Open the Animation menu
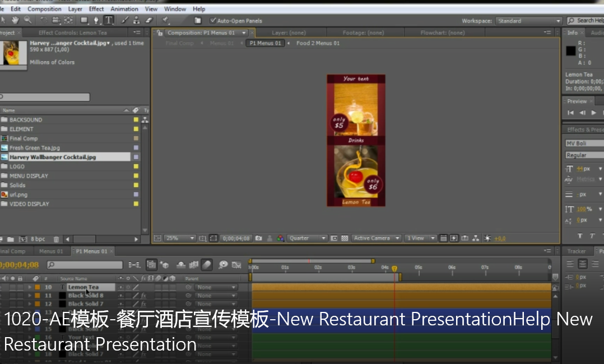 (124, 9)
